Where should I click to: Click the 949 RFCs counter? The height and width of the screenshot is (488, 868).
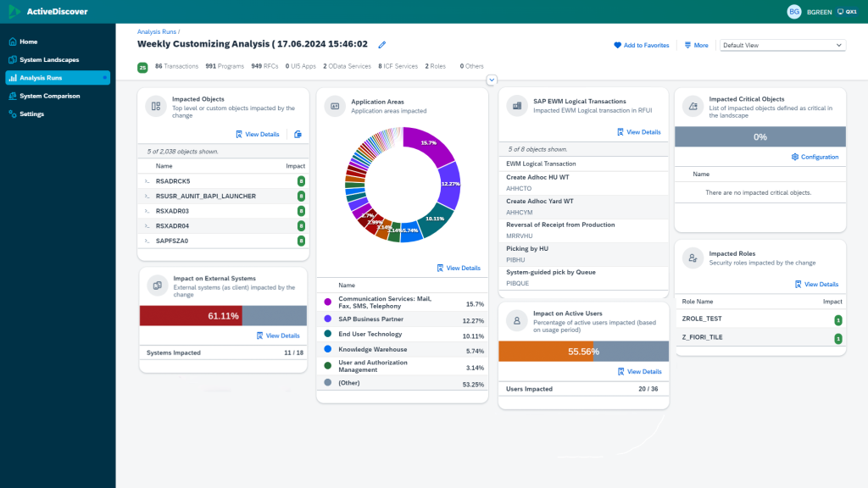point(264,66)
